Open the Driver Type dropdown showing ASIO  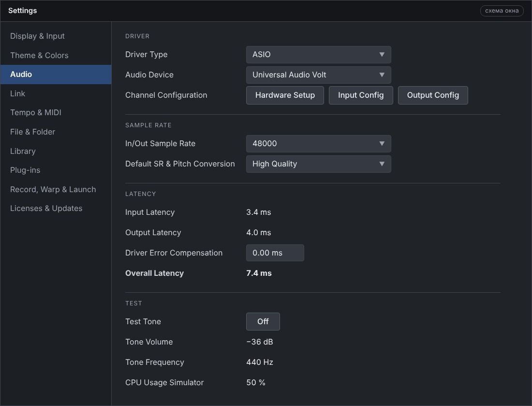pyautogui.click(x=319, y=55)
